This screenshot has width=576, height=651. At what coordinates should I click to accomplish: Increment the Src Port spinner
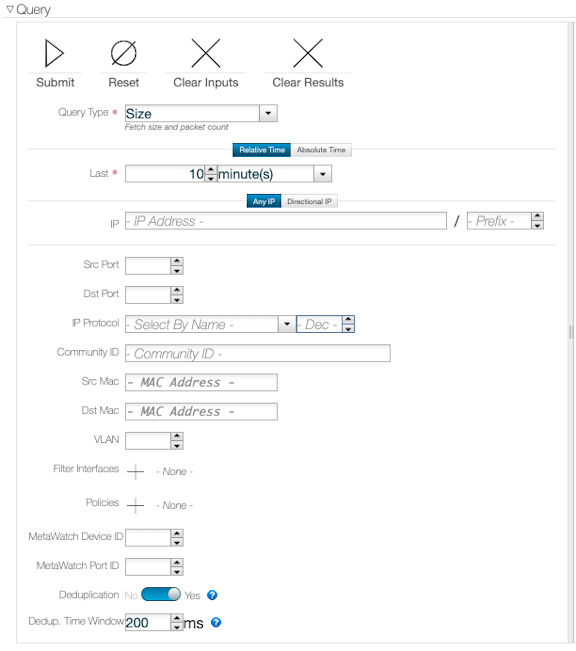[x=177, y=262]
